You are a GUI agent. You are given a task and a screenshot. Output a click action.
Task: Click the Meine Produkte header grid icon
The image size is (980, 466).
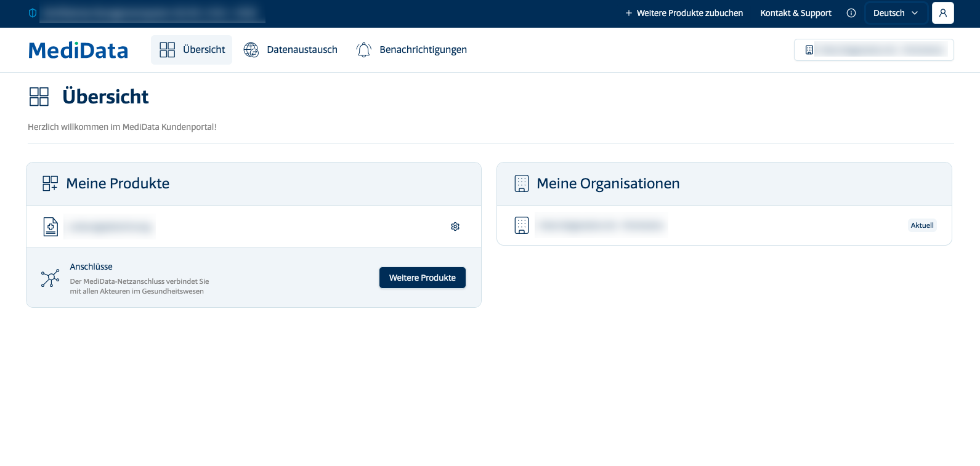point(50,183)
